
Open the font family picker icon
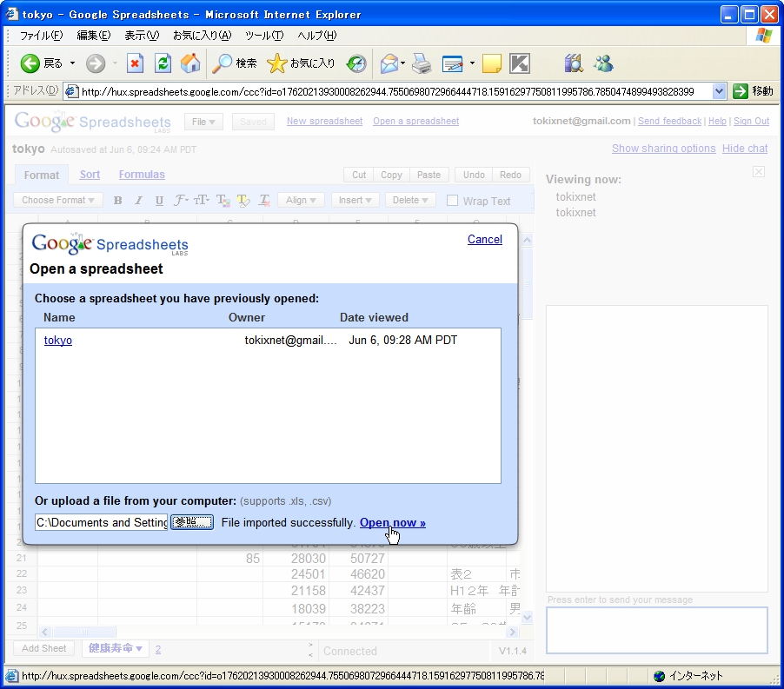pos(181,201)
